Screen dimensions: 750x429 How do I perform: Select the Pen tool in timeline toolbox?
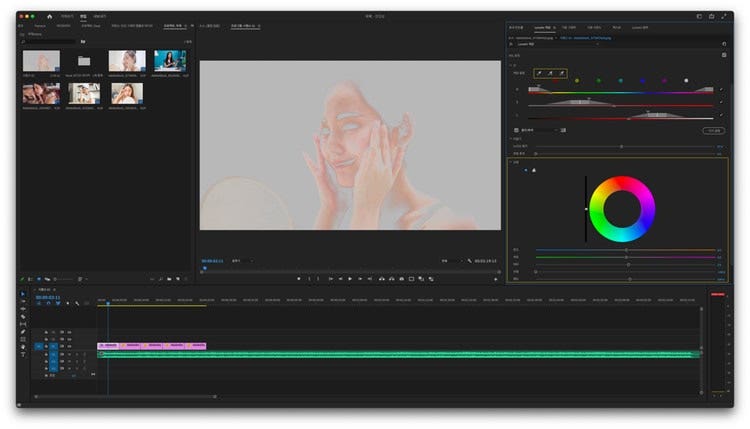pos(22,332)
